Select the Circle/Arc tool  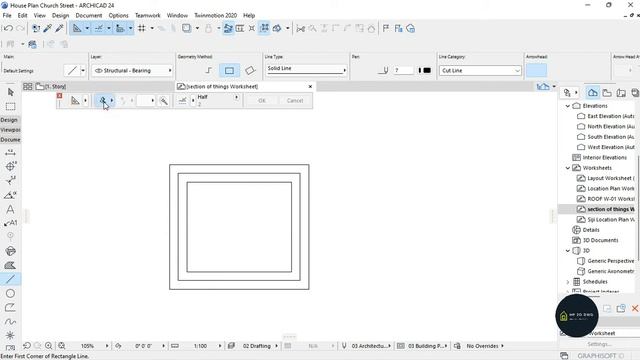tap(10, 293)
